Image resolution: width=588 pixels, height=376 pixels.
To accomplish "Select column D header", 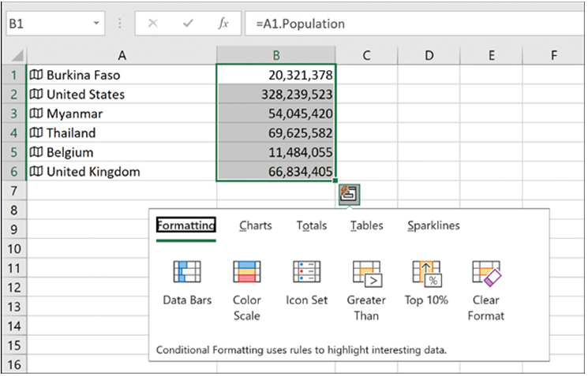I will pyautogui.click(x=429, y=55).
